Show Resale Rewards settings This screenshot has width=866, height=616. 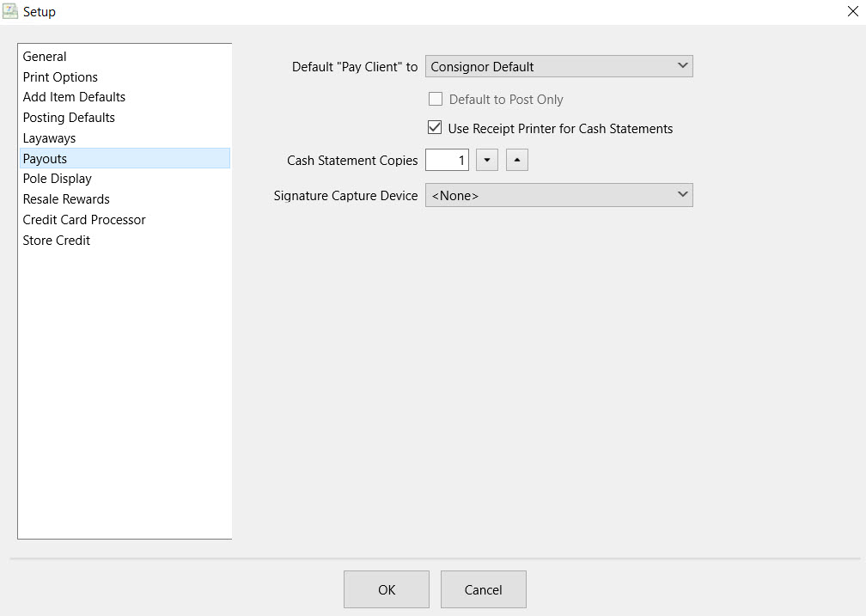pos(66,199)
